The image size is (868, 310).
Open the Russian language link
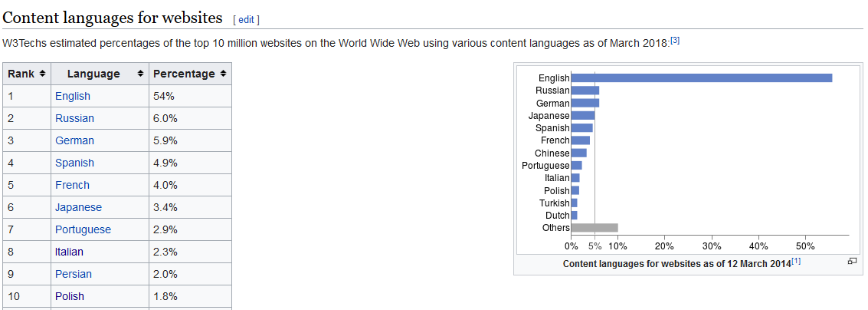(74, 118)
